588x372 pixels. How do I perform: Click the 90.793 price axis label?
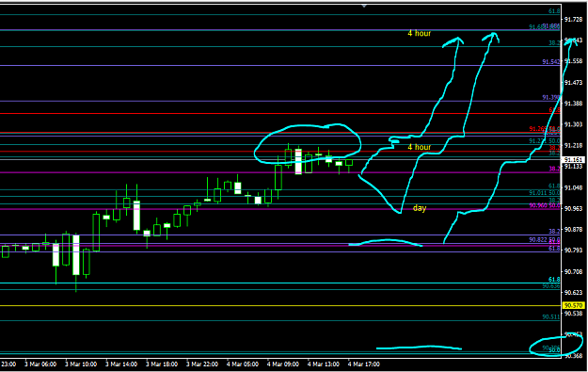click(573, 250)
